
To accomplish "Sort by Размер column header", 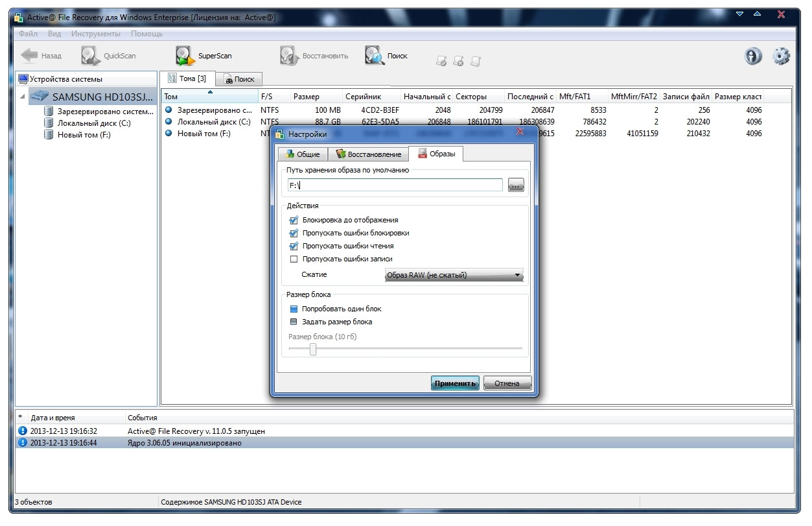I will [x=316, y=96].
